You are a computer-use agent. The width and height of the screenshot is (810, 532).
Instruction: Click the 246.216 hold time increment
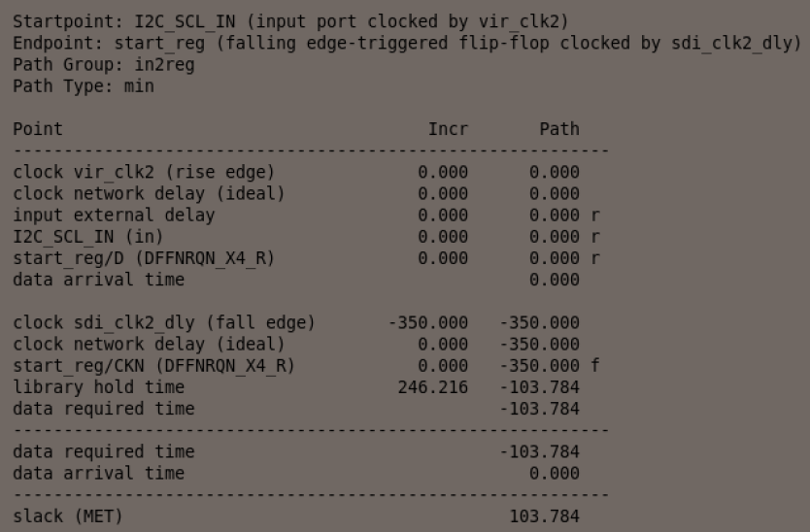[432, 386]
